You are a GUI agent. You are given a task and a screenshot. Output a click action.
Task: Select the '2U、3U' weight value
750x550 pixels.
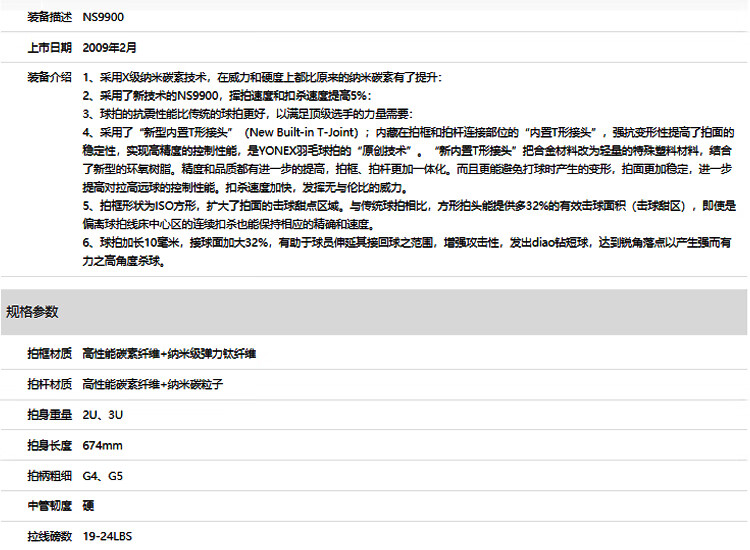(x=102, y=415)
